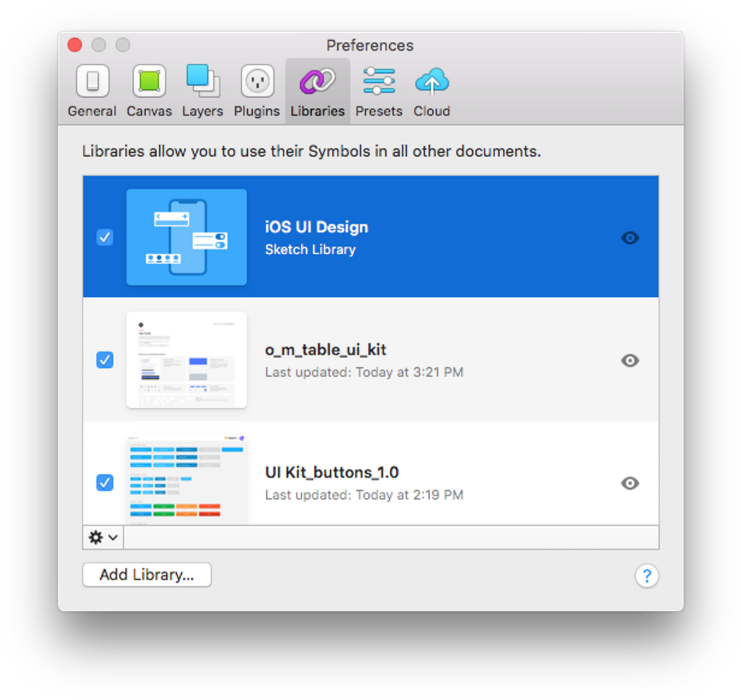Click the UI Kit_buttons_1.0 thumbnail preview
This screenshot has height=700, width=741.
point(186,477)
